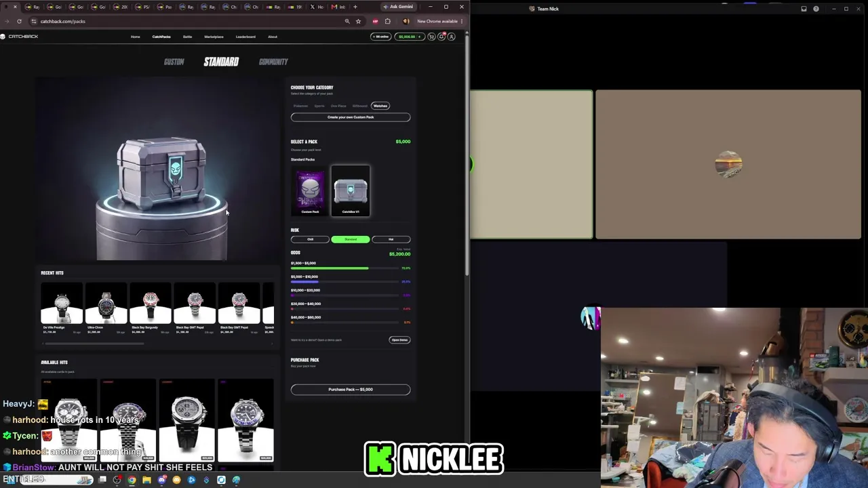The image size is (868, 488).
Task: Open the New Chrome available menu
Action: pos(439,21)
